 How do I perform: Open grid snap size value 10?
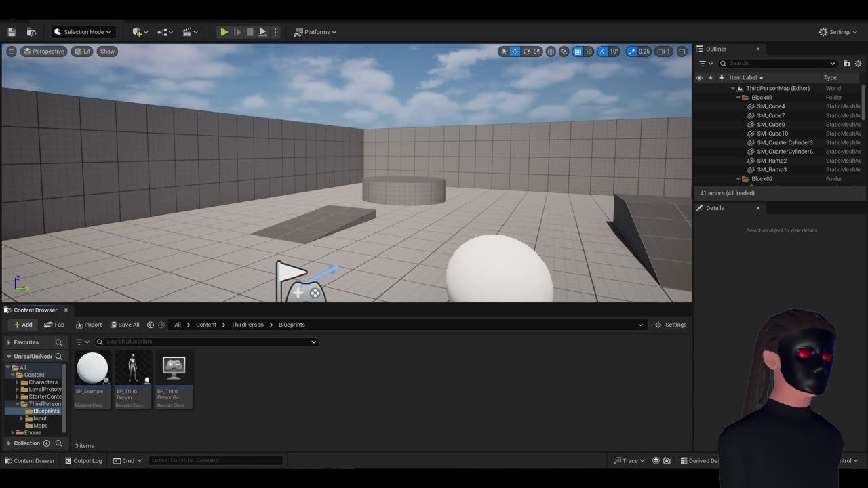pos(589,52)
